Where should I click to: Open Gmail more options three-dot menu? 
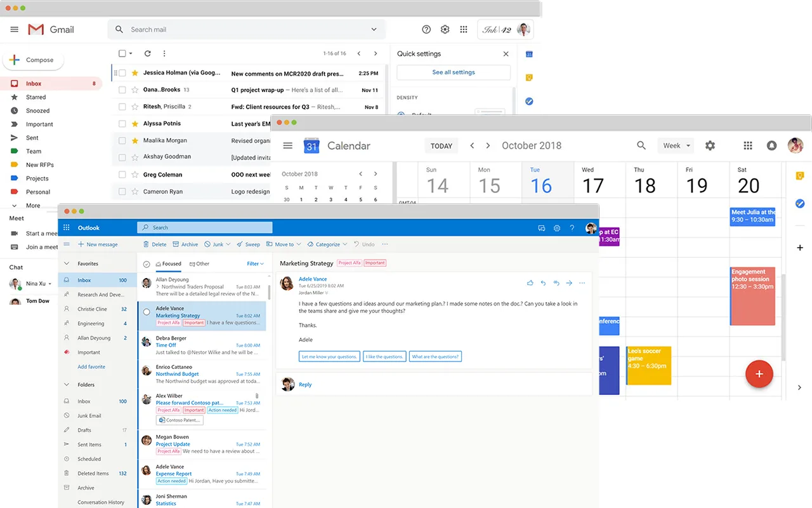(164, 54)
